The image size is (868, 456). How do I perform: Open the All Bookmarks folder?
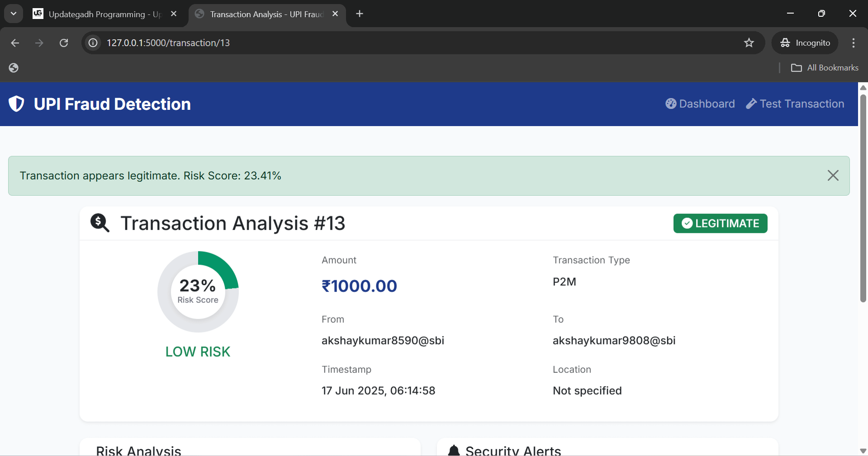click(x=824, y=68)
